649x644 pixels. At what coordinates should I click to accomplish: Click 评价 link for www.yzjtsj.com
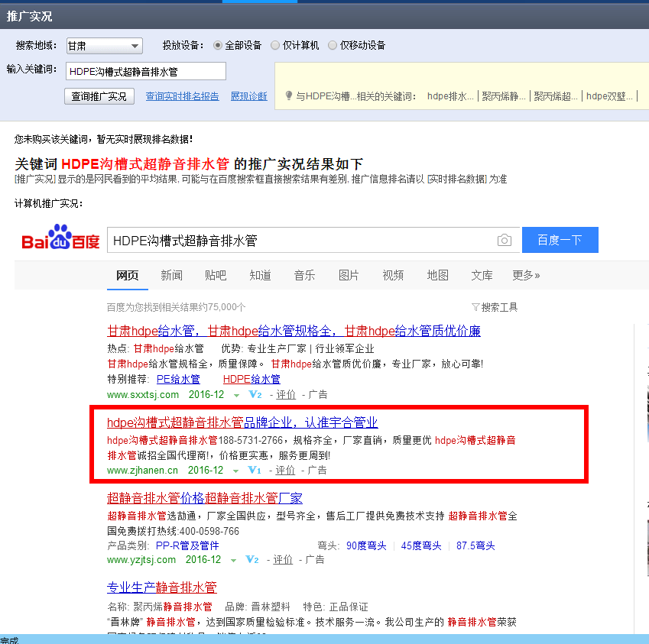(x=283, y=560)
